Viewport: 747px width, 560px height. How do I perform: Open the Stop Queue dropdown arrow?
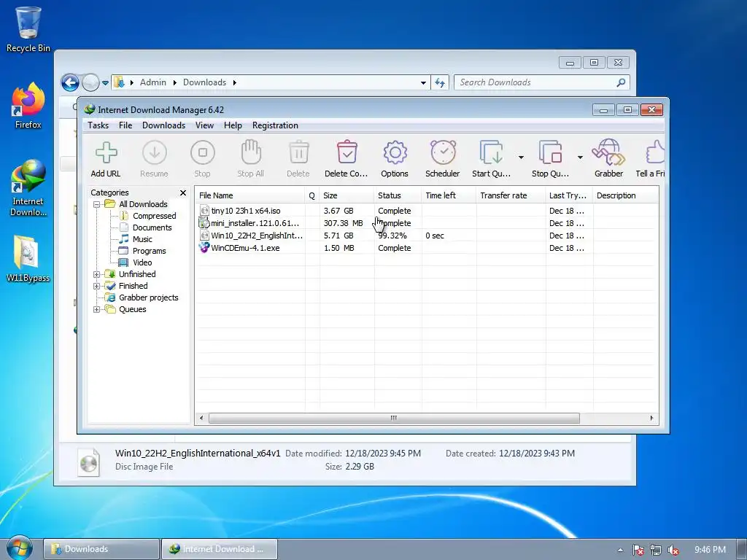[x=580, y=157]
